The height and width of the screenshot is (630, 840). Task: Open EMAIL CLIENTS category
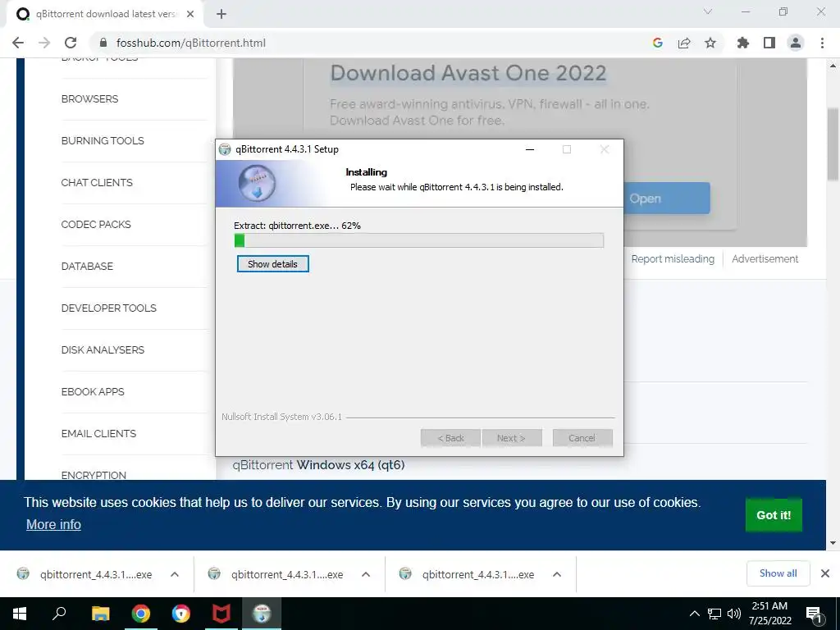[x=98, y=433]
